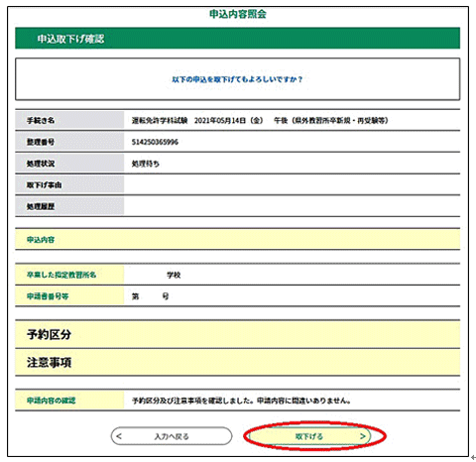The height and width of the screenshot is (462, 476).
Task: Click the right chevron on 取下げる
Action: point(363,436)
